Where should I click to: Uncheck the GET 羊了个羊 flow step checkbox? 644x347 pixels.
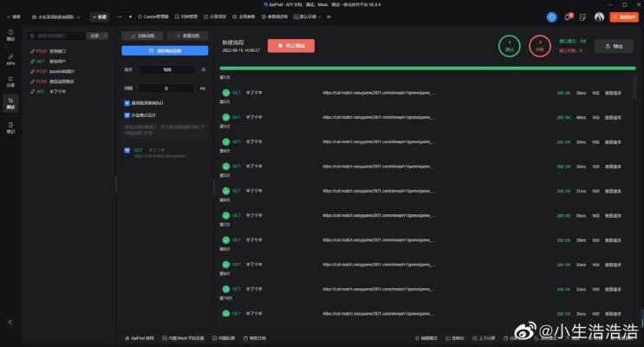[127, 150]
